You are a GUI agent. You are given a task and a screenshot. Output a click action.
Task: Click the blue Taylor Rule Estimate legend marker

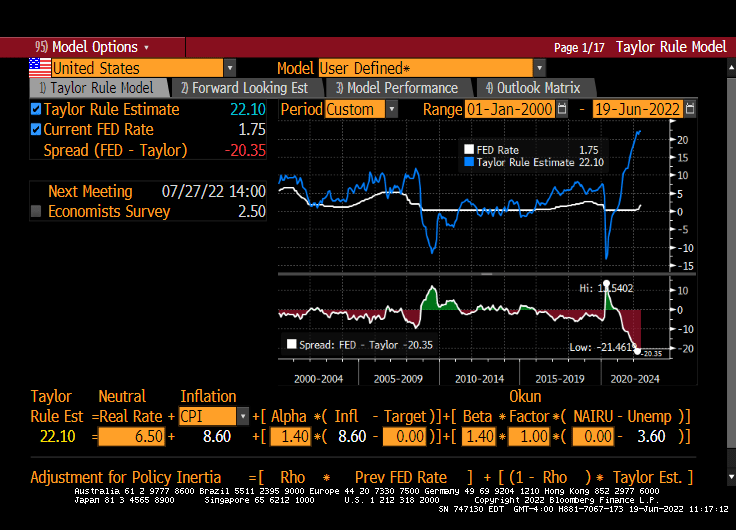click(x=468, y=161)
